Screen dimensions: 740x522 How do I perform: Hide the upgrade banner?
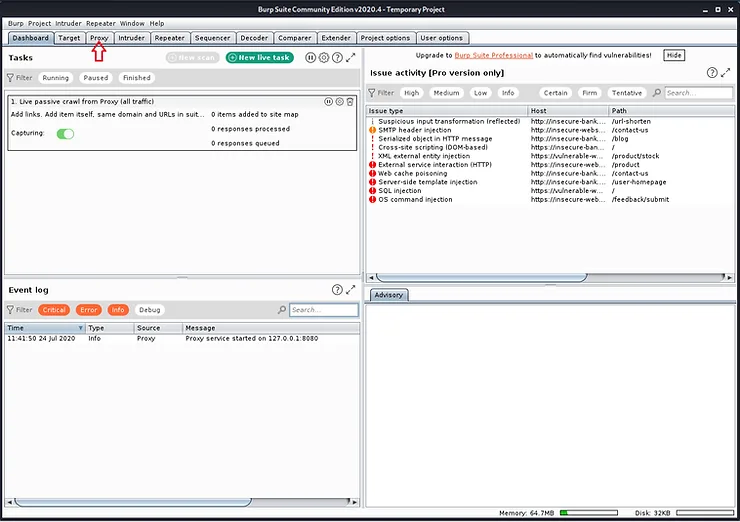[x=674, y=55]
